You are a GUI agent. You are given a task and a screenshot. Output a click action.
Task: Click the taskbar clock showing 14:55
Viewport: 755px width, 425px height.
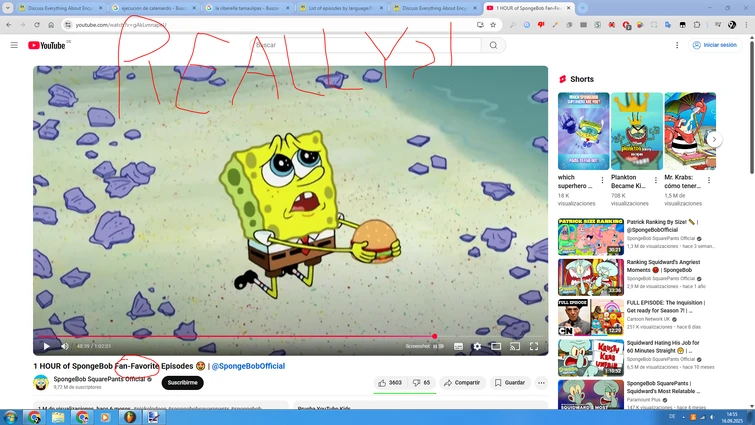click(732, 417)
